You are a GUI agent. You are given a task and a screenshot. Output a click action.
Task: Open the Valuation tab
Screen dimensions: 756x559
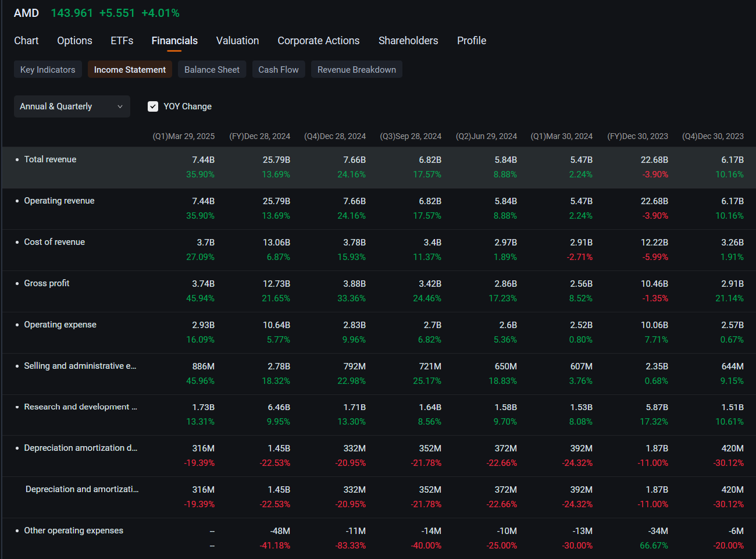tap(237, 41)
